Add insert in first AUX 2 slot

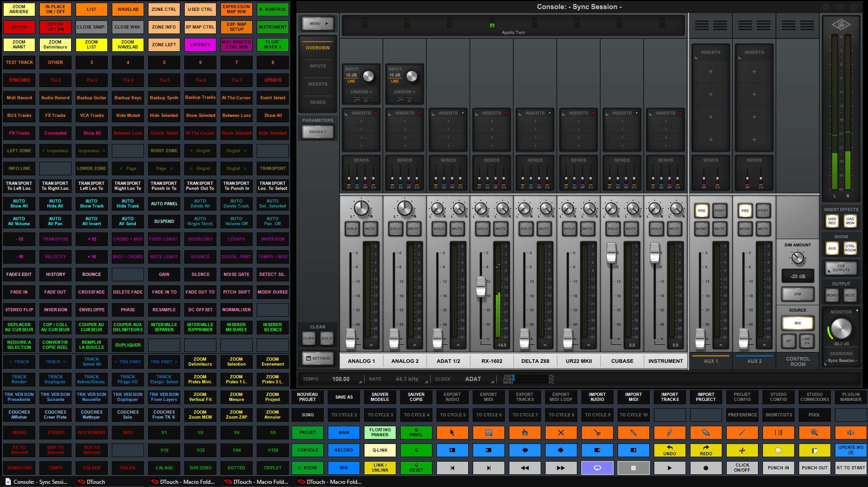pyautogui.click(x=754, y=72)
